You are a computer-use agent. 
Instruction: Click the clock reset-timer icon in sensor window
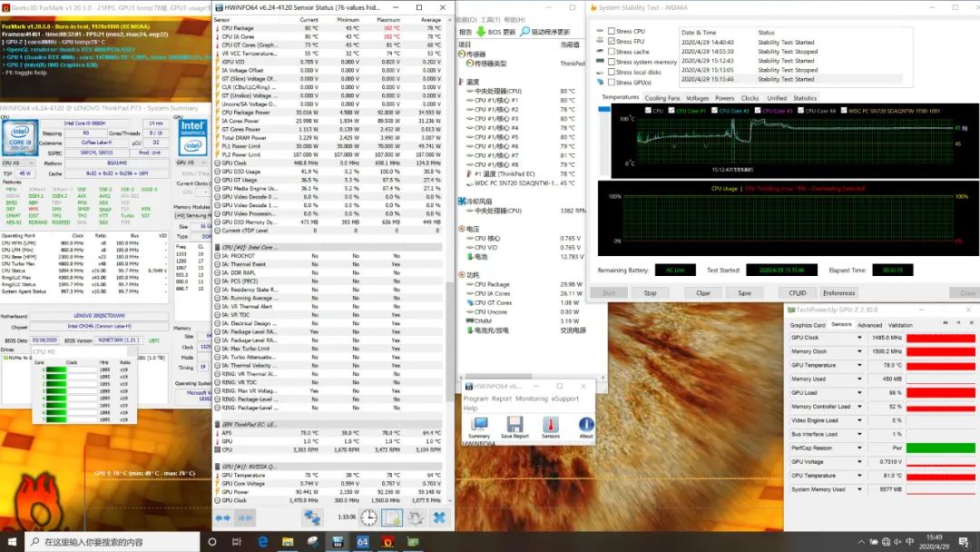tap(368, 517)
